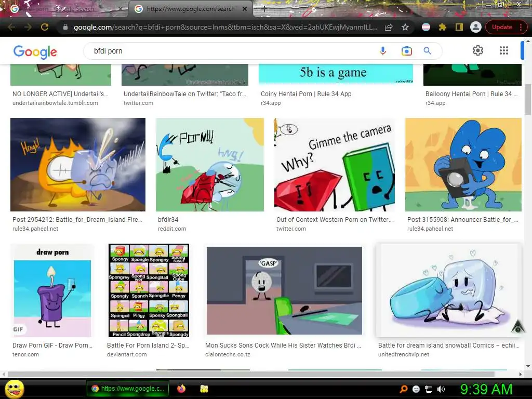Open the Extensions puzzle piece menu
The image size is (532, 399).
tap(443, 27)
